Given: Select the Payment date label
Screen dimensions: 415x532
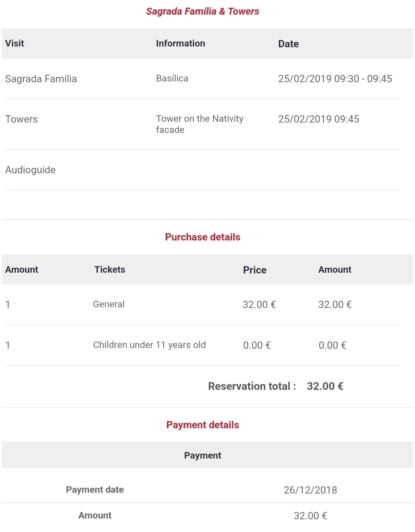Looking at the screenshot, I should 95,490.
